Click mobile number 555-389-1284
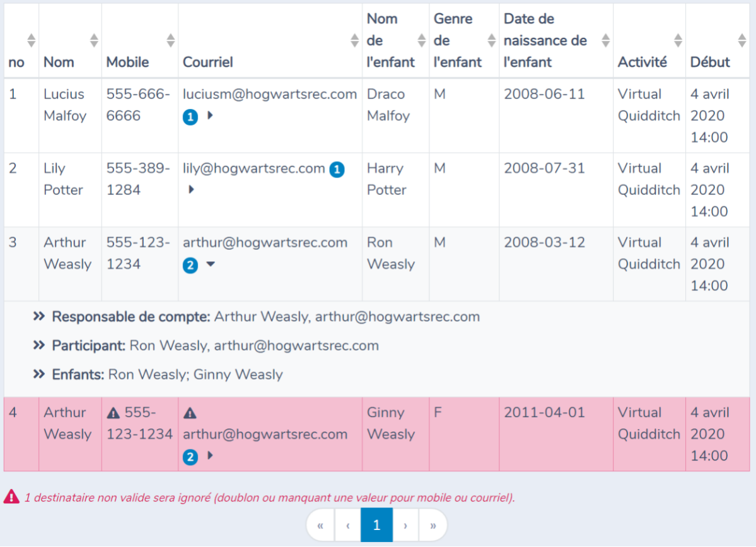Screen dimensions: 756x547 tap(138, 179)
